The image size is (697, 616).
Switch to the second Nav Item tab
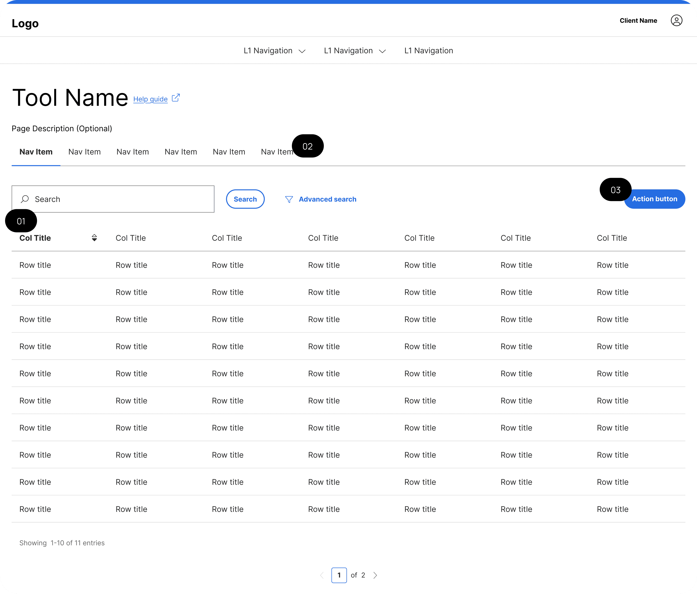coord(84,152)
